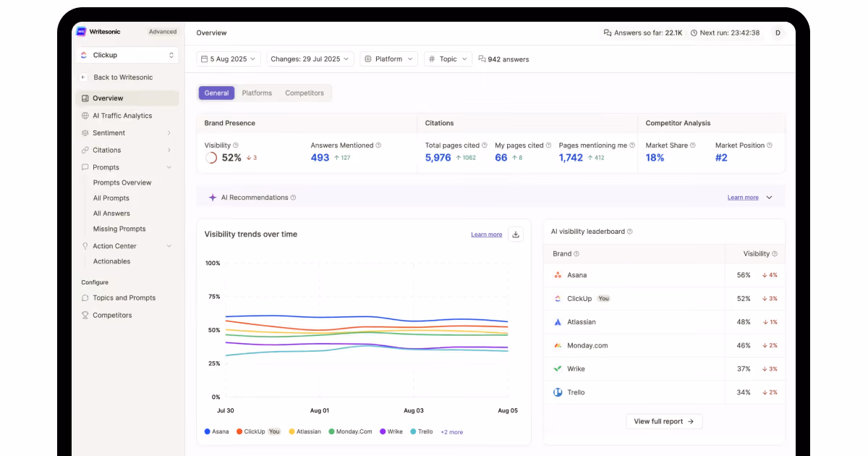Collapse the Action Center chevron
This screenshot has height=456, width=868.
coord(169,246)
